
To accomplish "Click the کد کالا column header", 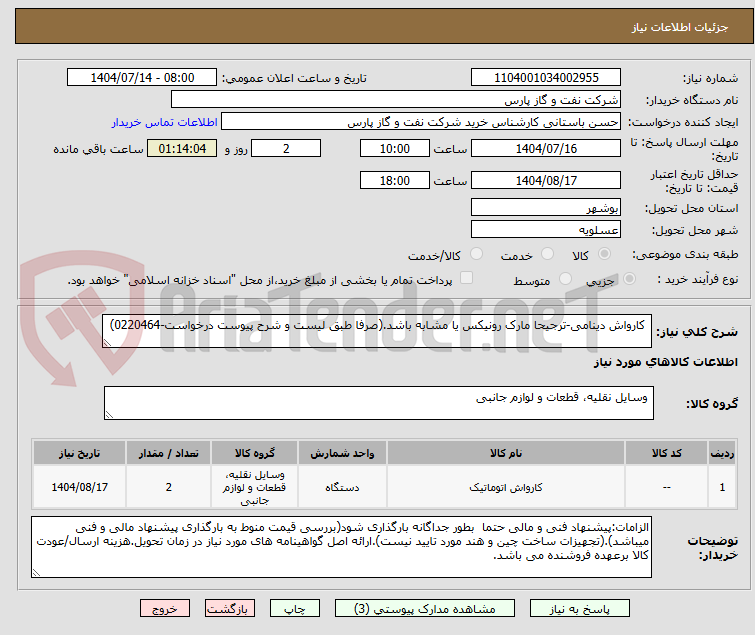I will coord(666,453).
